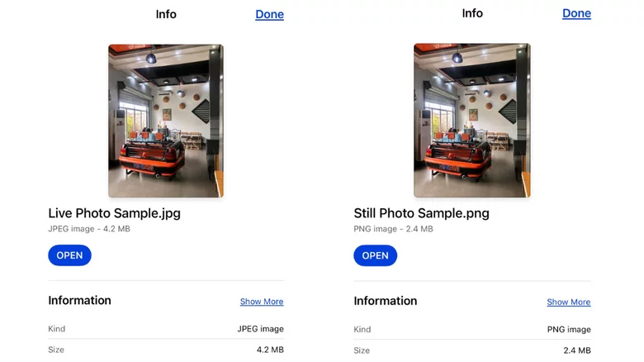
Task: Open the Still Photo Sample.png file
Action: (375, 255)
